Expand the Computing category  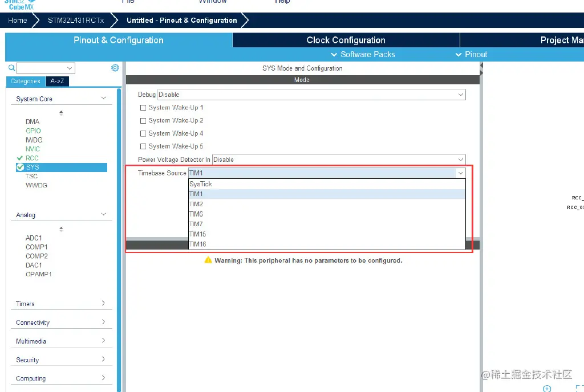(x=104, y=378)
